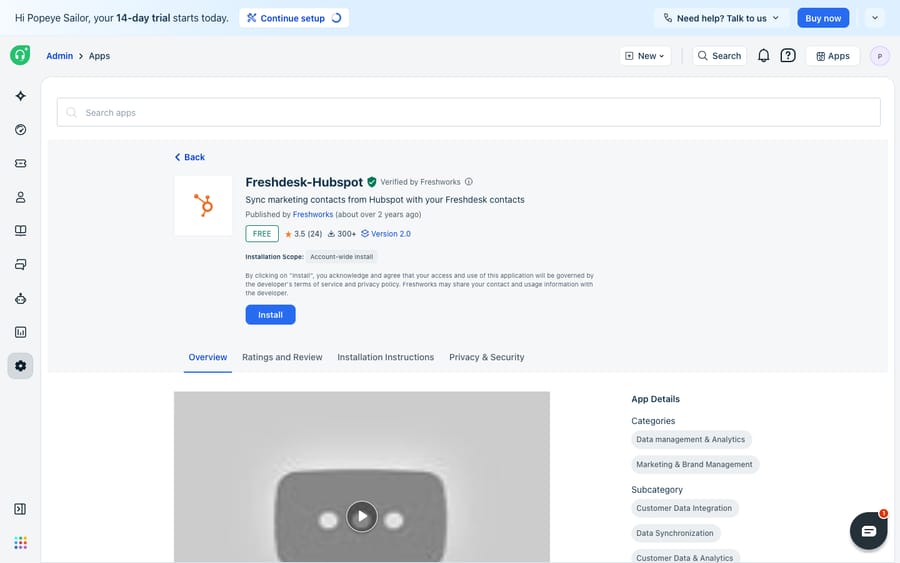Open the top Search button
This screenshot has width=900, height=563.
(x=719, y=56)
